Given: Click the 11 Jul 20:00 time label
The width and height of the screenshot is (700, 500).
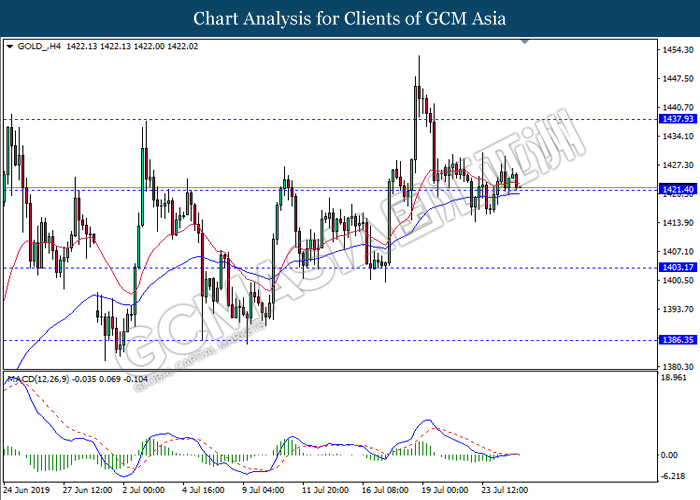Looking at the screenshot, I should click(325, 490).
